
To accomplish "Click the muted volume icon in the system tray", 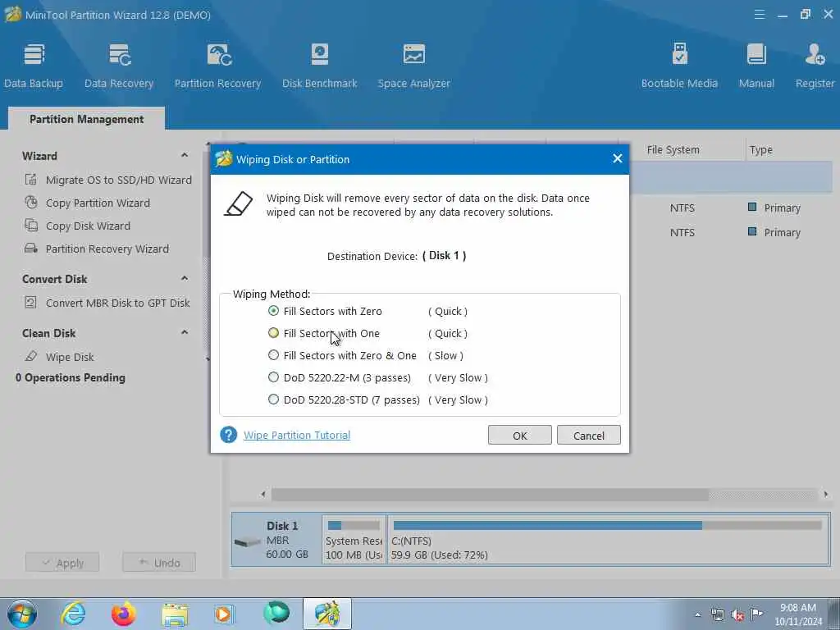I will pyautogui.click(x=737, y=615).
